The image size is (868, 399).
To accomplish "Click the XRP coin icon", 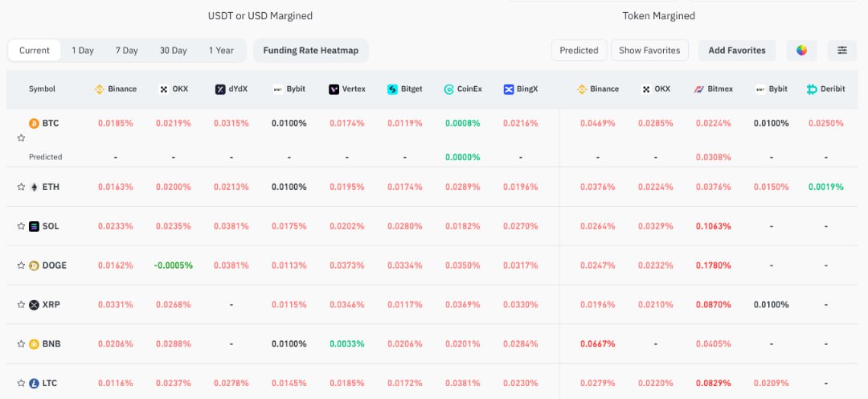I will 35,305.
